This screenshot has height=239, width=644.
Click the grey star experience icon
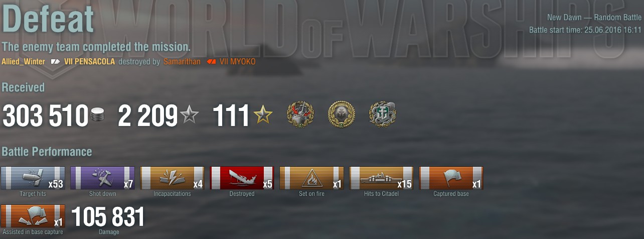190,115
